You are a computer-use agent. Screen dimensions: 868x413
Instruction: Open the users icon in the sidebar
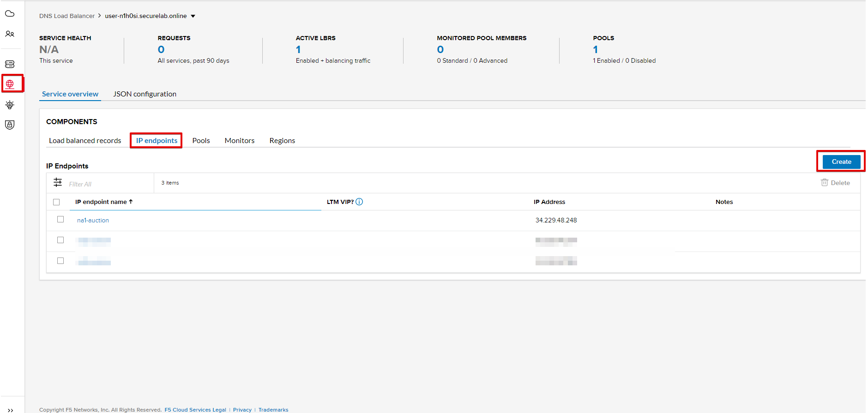(x=10, y=34)
